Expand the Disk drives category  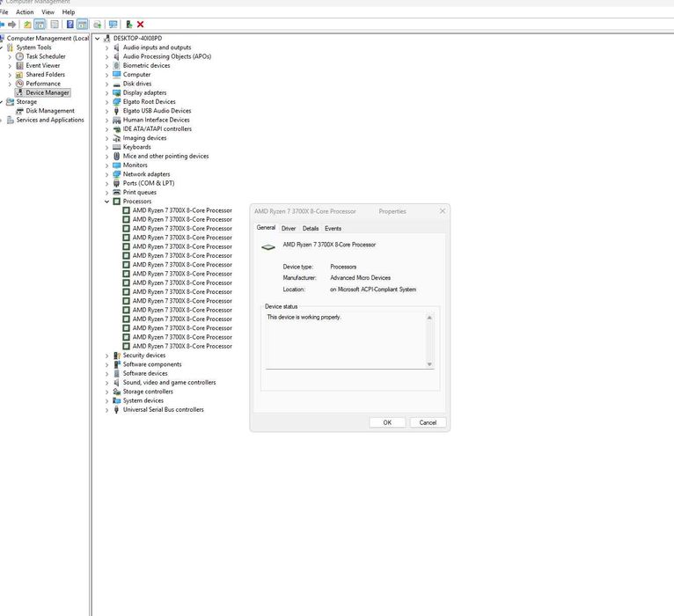pos(106,84)
